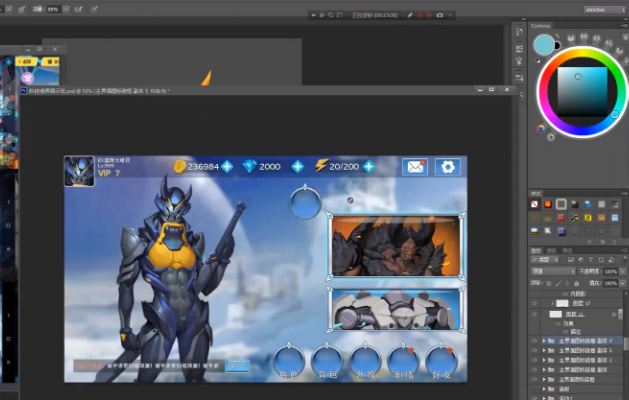Reset to default colors icon in Coolorus
The width and height of the screenshot is (629, 400).
pos(538,61)
